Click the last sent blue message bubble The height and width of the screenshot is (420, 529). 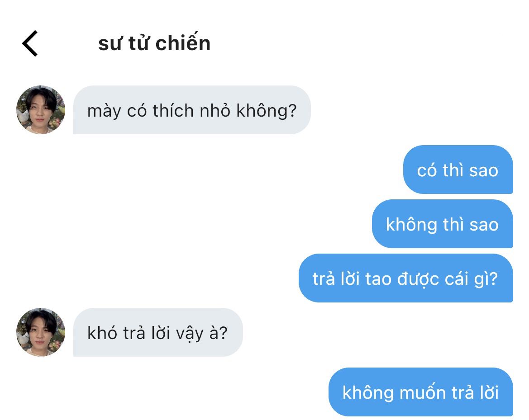[421, 392]
